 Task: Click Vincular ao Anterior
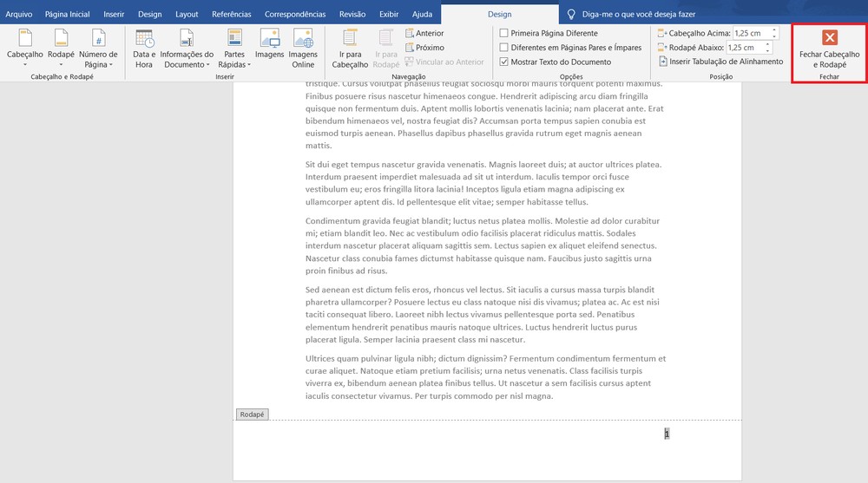pyautogui.click(x=444, y=62)
